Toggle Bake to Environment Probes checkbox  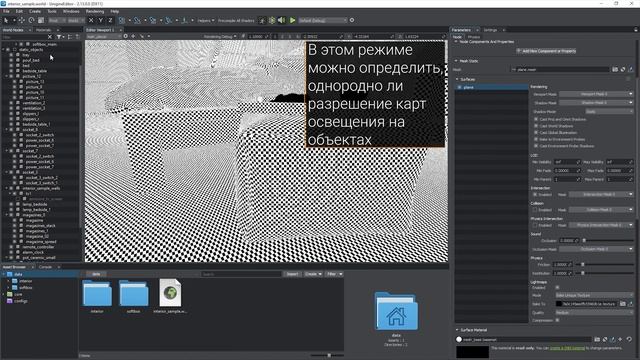point(536,139)
